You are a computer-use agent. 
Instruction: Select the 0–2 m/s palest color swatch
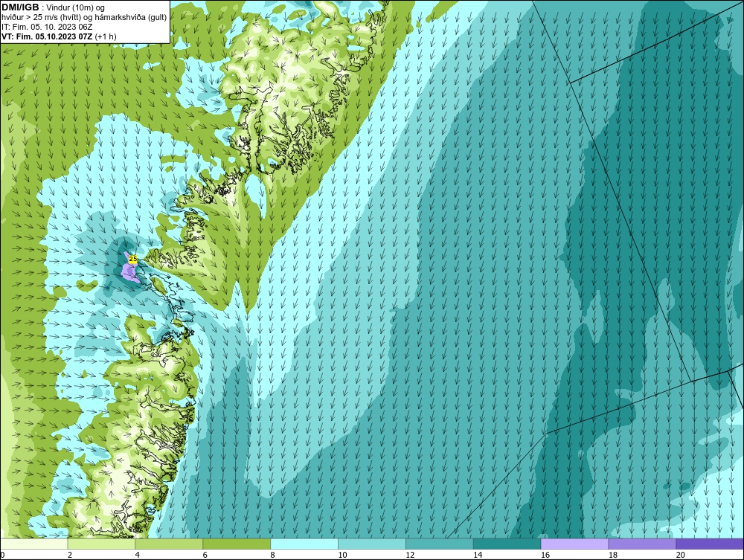[x=34, y=544]
